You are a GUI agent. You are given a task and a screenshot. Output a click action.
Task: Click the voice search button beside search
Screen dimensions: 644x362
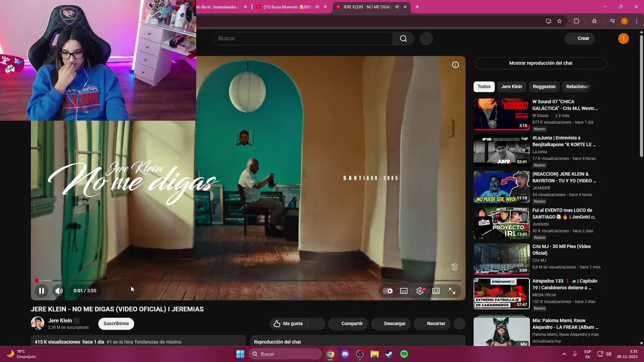[x=426, y=39]
